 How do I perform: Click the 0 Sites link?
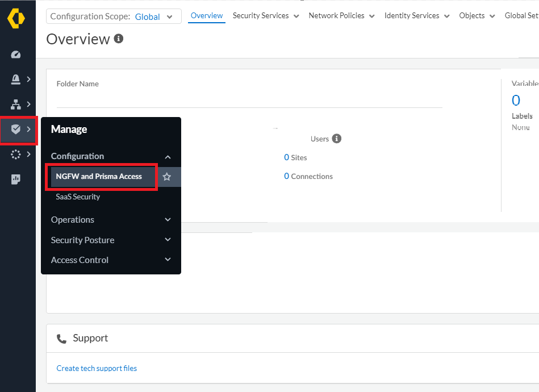click(x=295, y=157)
